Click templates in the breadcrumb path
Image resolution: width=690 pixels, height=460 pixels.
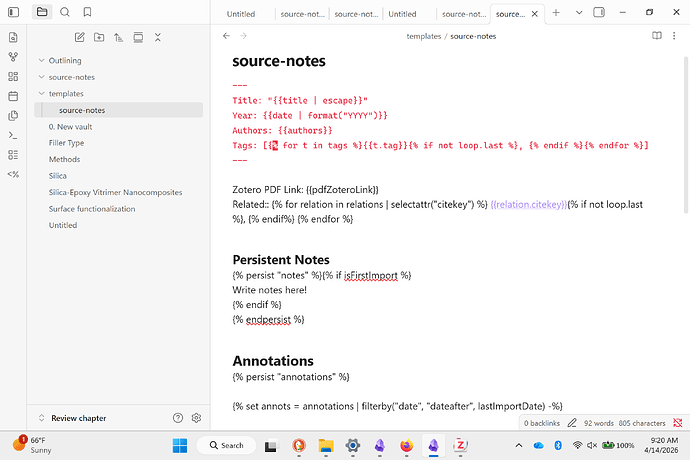click(x=423, y=36)
